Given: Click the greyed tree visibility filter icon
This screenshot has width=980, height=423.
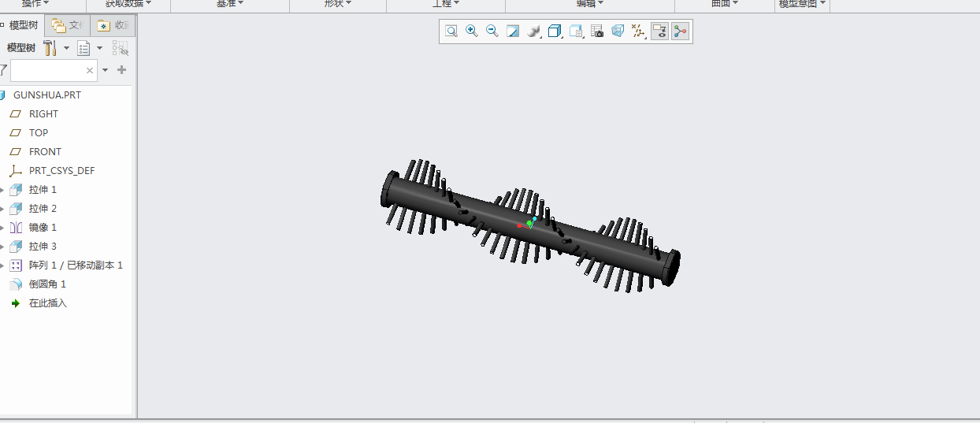Looking at the screenshot, I should point(121,48).
